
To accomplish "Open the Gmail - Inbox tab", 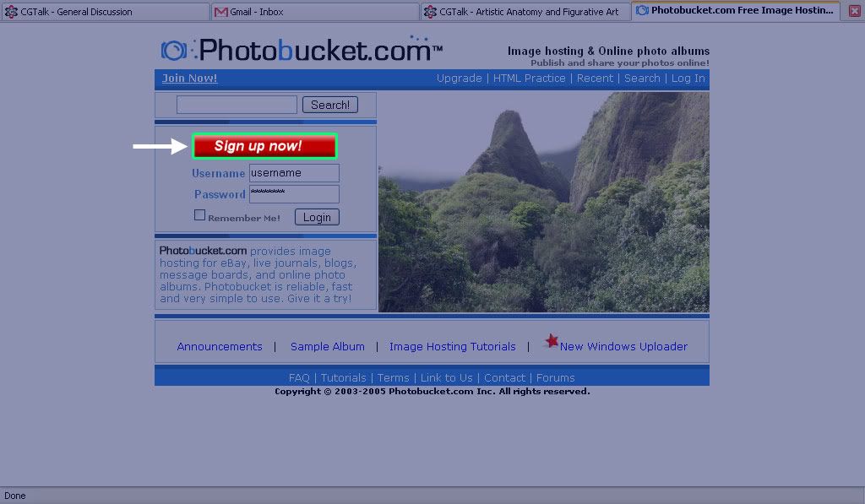I will point(314,12).
